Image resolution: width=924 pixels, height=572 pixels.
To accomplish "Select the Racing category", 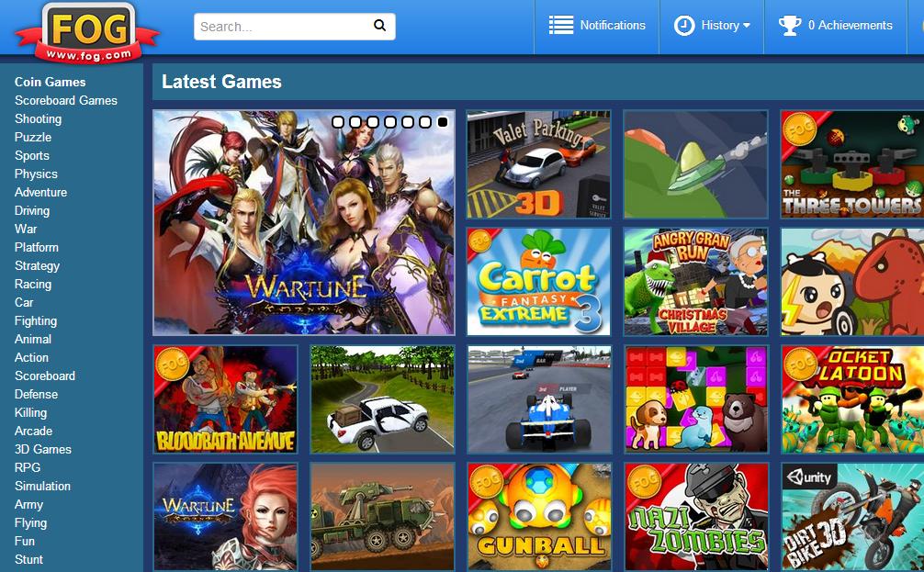I will [33, 284].
